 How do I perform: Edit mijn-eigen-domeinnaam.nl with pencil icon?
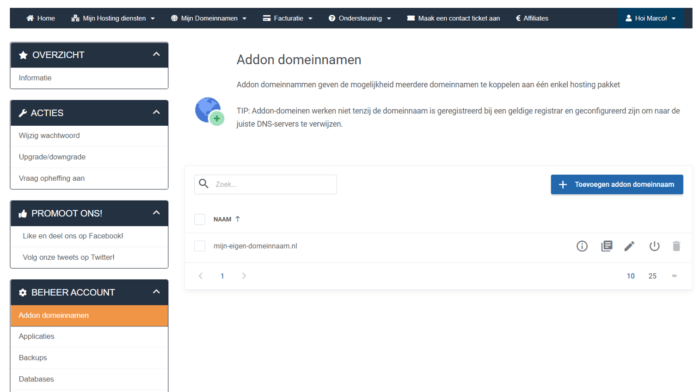click(629, 246)
